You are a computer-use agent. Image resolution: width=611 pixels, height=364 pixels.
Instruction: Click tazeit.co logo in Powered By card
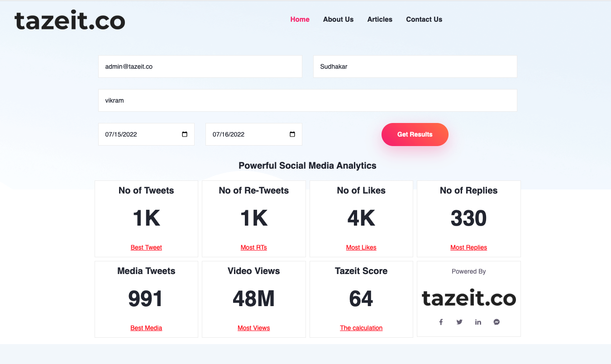pyautogui.click(x=468, y=298)
